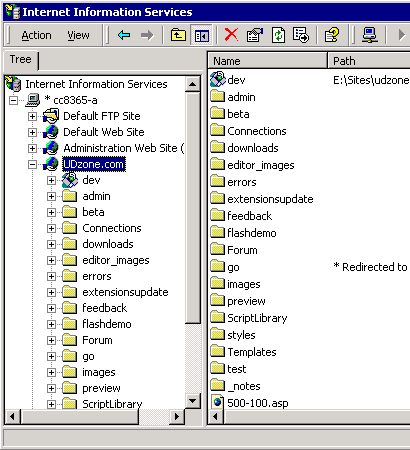This screenshot has width=410, height=450.
Task: Click the Add computer to list icon
Action: pos(370,35)
